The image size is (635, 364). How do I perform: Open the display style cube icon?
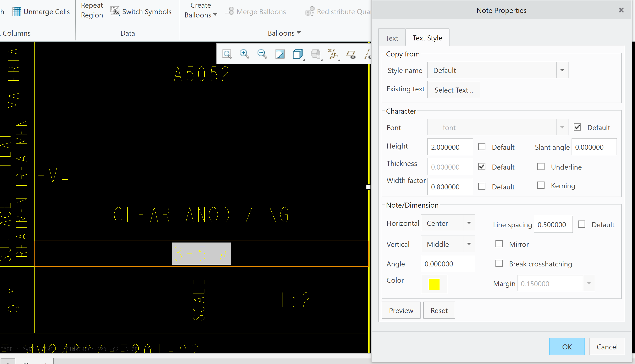point(298,54)
